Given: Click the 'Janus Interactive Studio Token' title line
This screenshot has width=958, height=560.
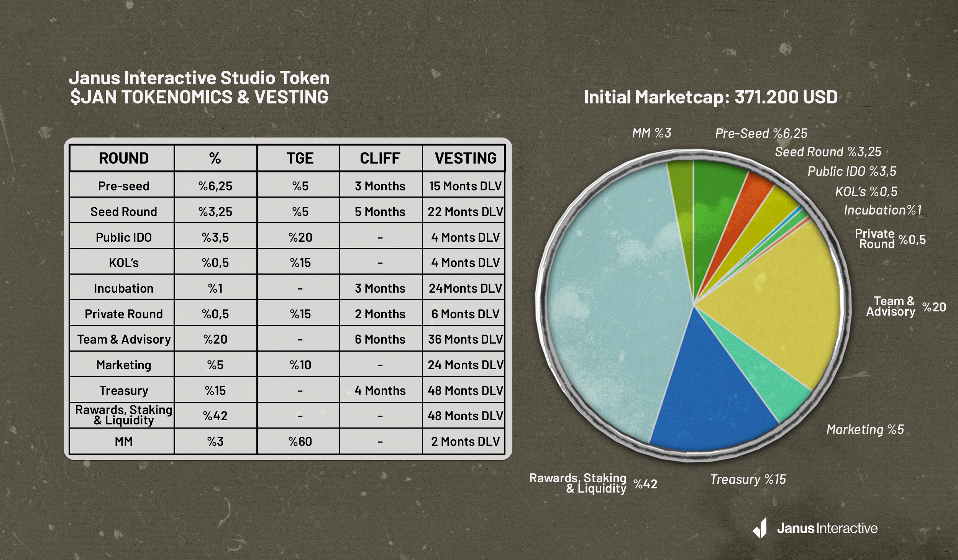Looking at the screenshot, I should pyautogui.click(x=199, y=78).
